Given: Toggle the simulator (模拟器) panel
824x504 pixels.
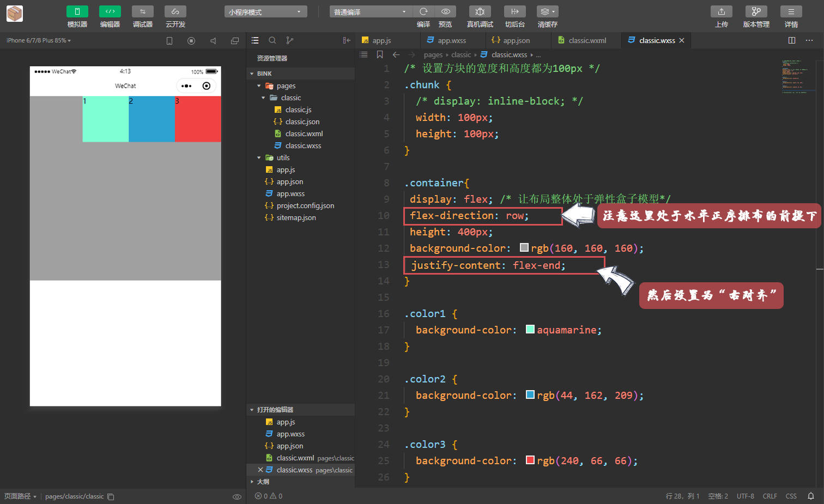Looking at the screenshot, I should 77,11.
